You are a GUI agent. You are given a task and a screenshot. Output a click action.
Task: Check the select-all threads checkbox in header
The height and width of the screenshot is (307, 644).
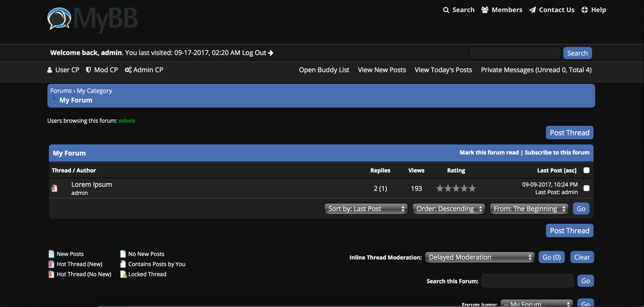tap(587, 170)
